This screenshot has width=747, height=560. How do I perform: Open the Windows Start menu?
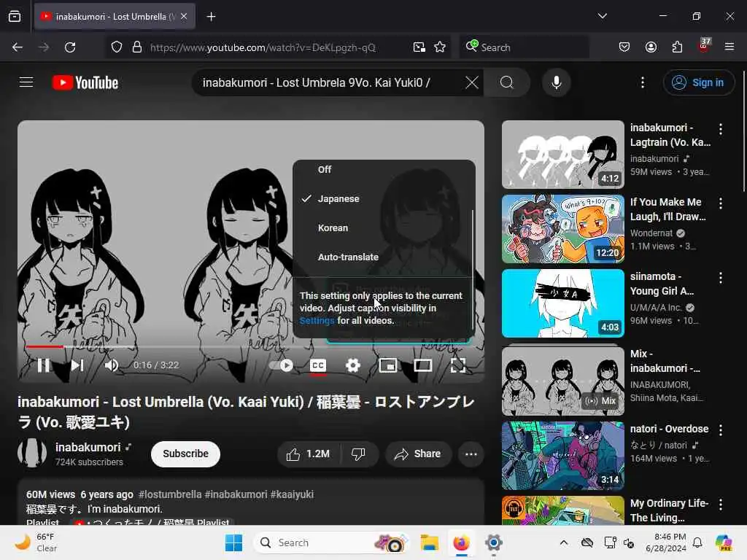pos(233,542)
